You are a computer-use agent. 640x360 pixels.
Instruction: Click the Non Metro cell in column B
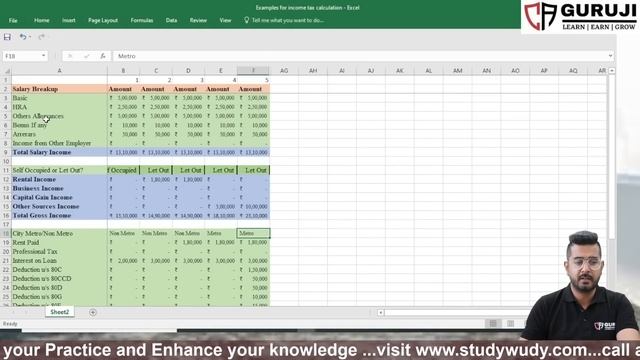(x=123, y=233)
